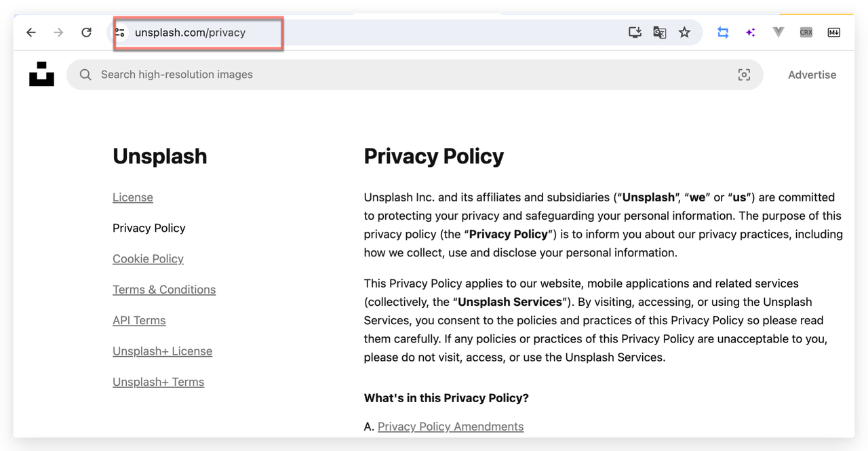
Task: Click the browser forward arrow
Action: pos(59,33)
